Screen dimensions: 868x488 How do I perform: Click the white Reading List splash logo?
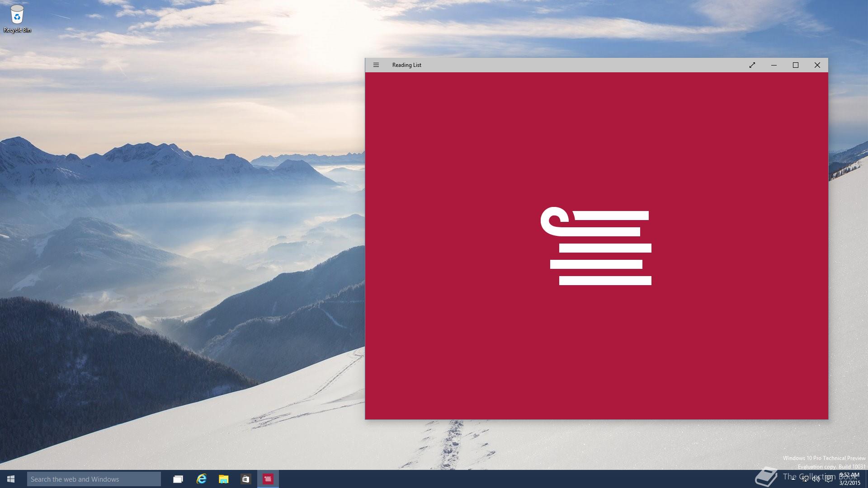point(596,246)
